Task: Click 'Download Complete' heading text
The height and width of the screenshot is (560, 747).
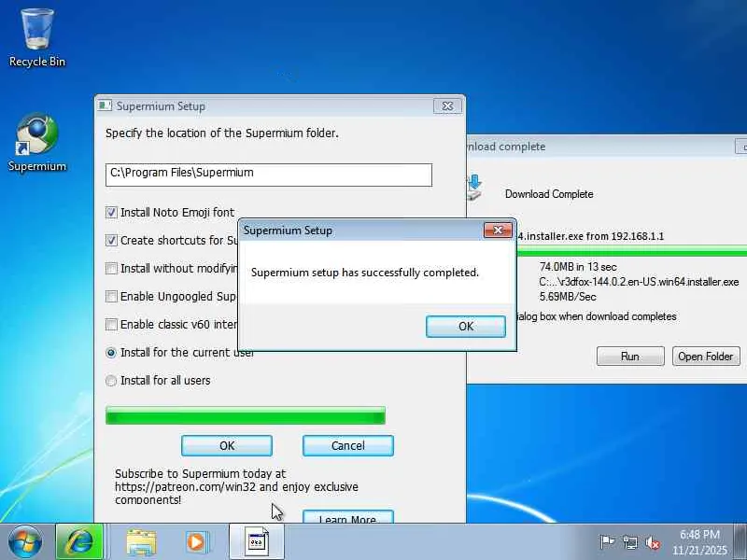Action: 549,194
